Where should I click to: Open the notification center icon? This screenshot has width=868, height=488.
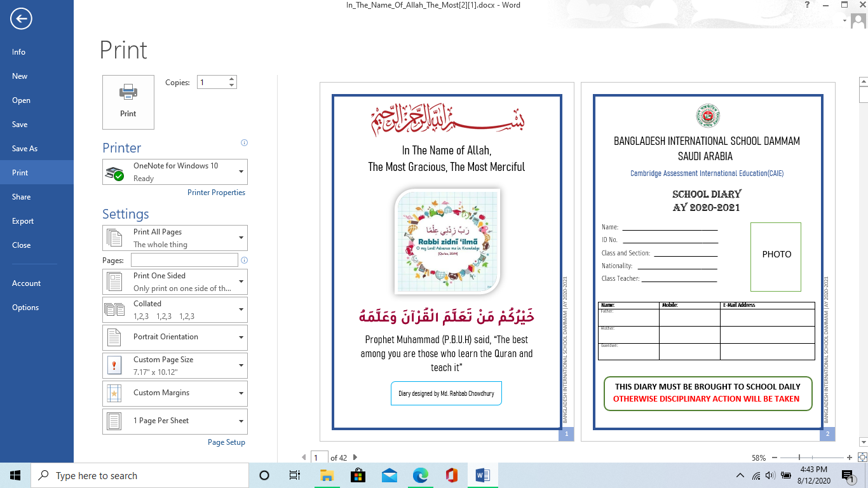tap(848, 475)
